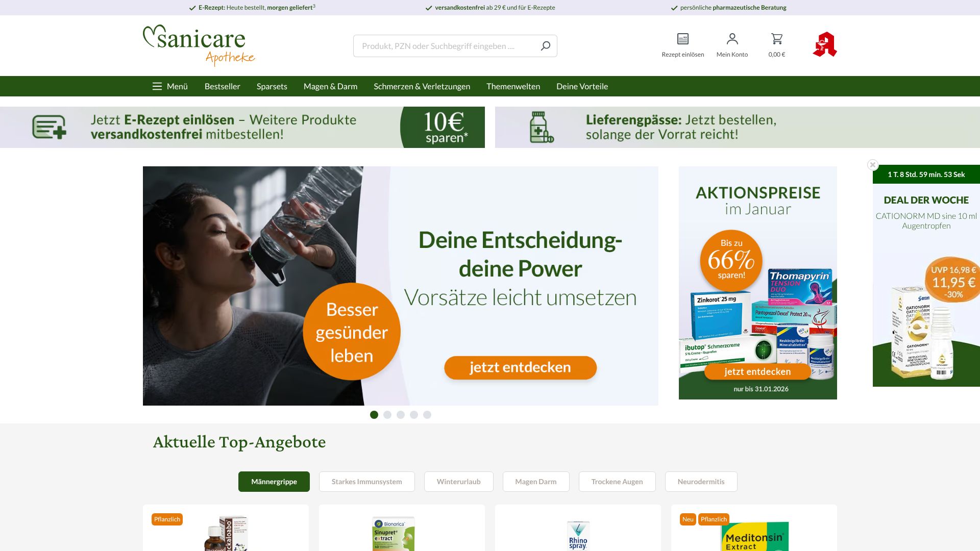Activate the Trockene Augen filter
The width and height of the screenshot is (980, 551).
point(617,481)
